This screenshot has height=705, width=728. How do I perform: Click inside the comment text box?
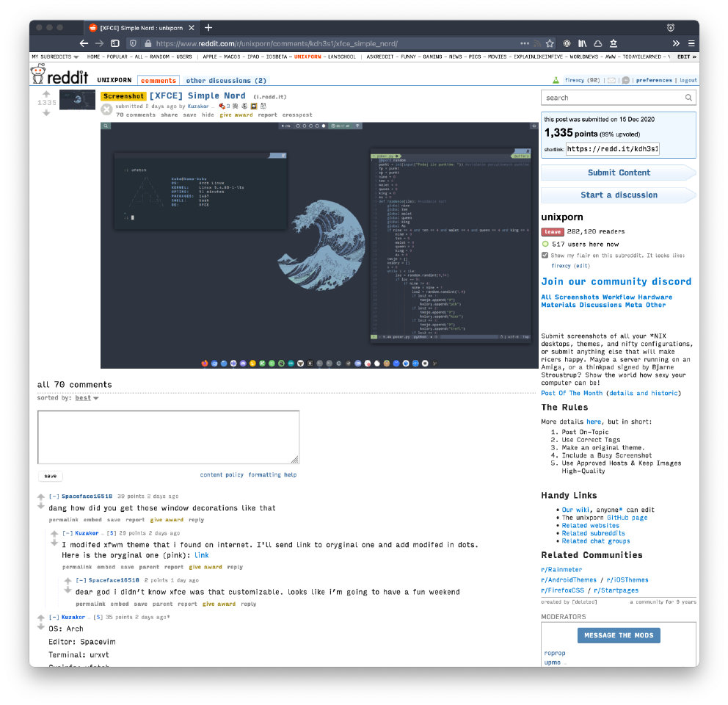tap(168, 437)
